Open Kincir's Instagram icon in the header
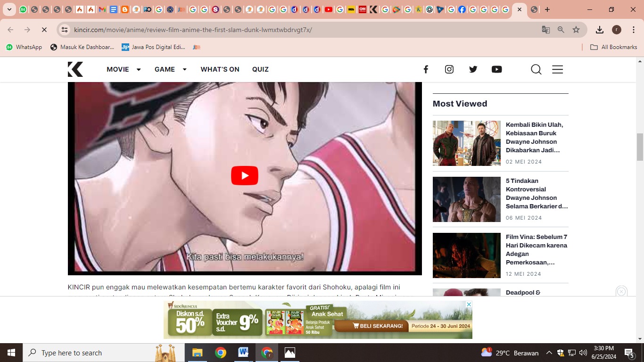644x362 pixels. pos(449,69)
